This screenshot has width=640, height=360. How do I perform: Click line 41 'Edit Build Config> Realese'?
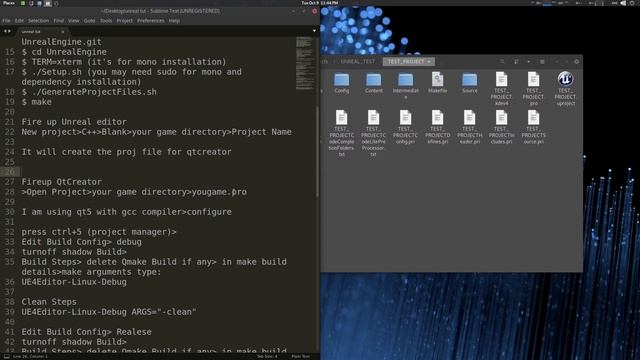(x=87, y=332)
